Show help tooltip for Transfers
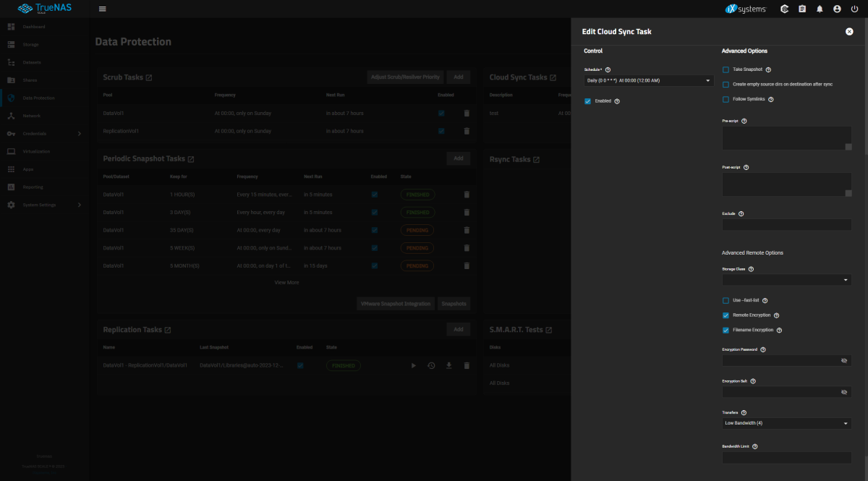Viewport: 868px width, 481px height. coord(744,412)
